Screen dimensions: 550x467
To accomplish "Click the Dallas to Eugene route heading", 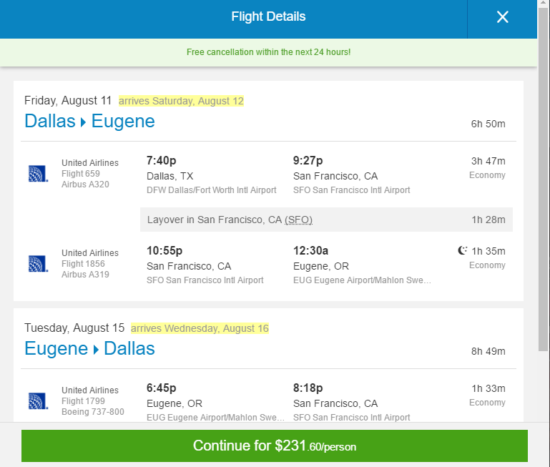I will coord(89,121).
